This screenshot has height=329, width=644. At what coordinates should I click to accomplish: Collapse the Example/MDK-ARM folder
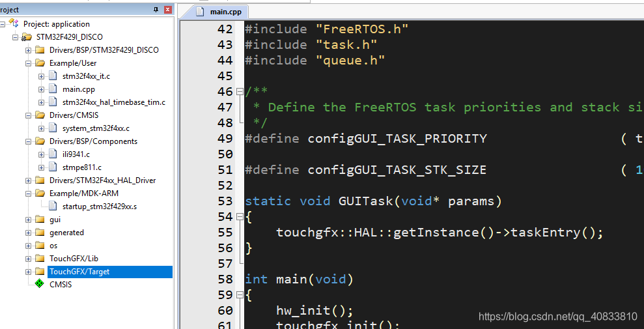pyautogui.click(x=29, y=193)
